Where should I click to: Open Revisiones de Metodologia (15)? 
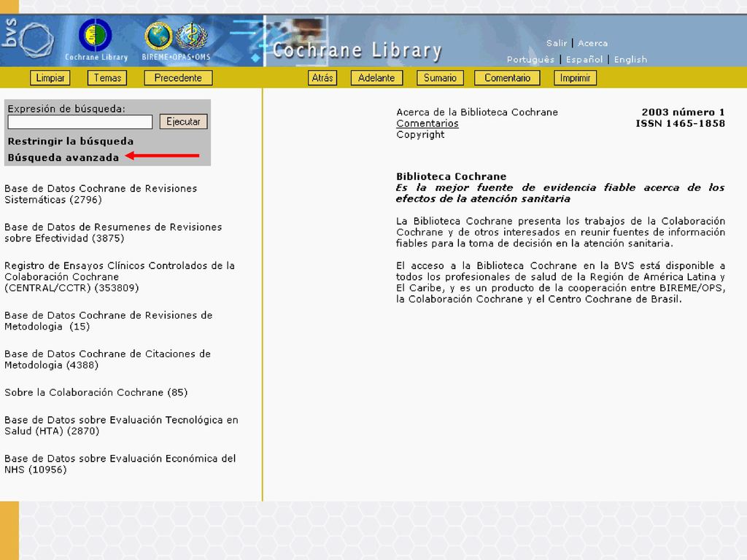click(x=108, y=321)
